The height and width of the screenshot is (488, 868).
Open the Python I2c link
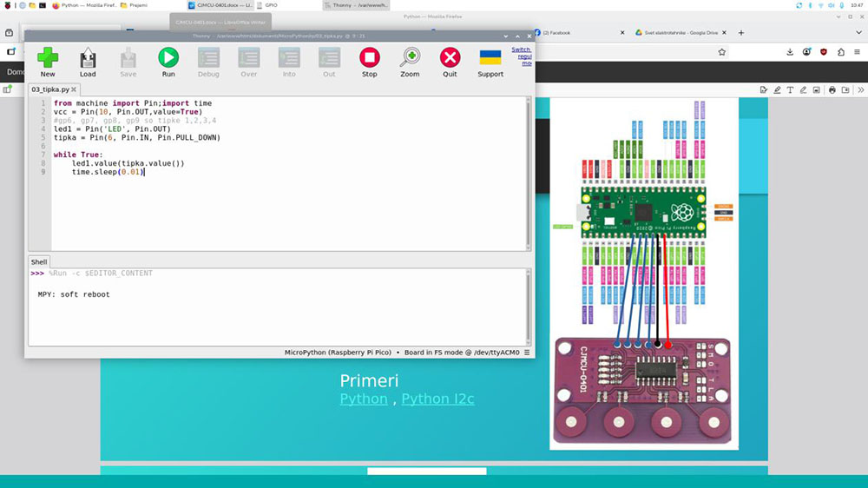pos(437,399)
